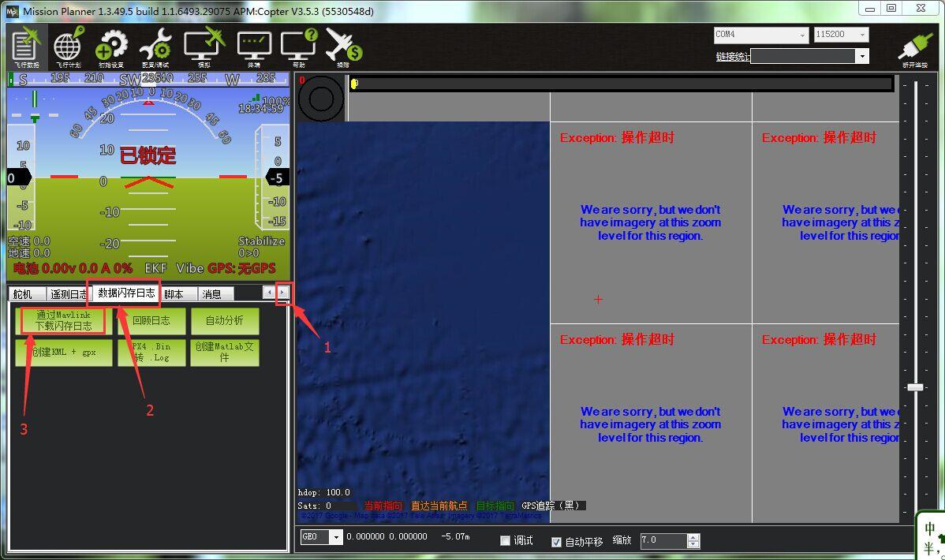Click the 自动分析 (Auto Analysis) button
The height and width of the screenshot is (560, 945).
[x=224, y=320]
